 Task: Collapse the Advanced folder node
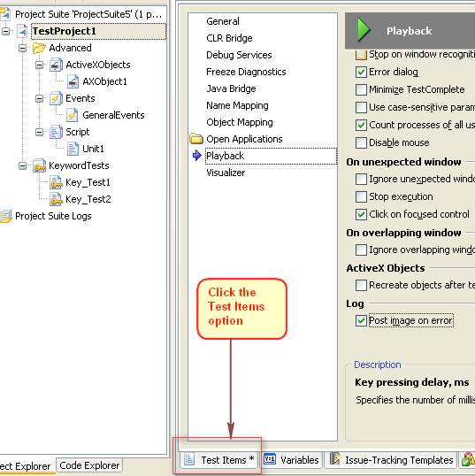click(22, 48)
